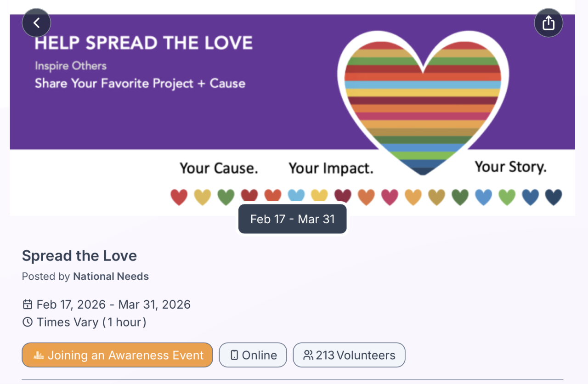This screenshot has width=588, height=384.
Task: Click the clock icon beside Times Vary
Action: click(x=28, y=322)
